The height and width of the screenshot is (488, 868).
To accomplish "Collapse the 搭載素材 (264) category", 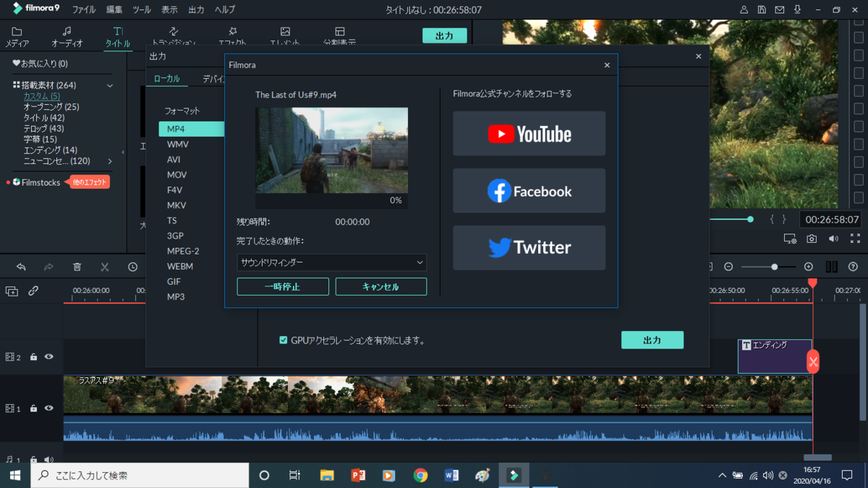I will [x=110, y=85].
